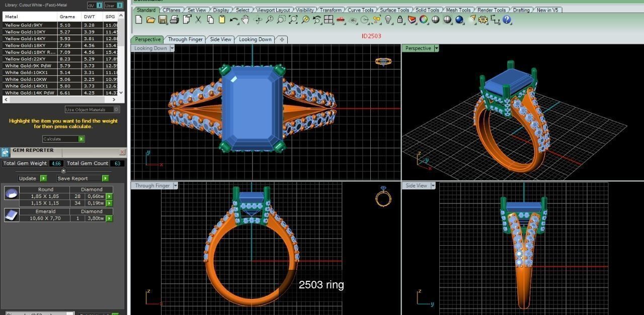Cut with the scissors icon

[198, 20]
